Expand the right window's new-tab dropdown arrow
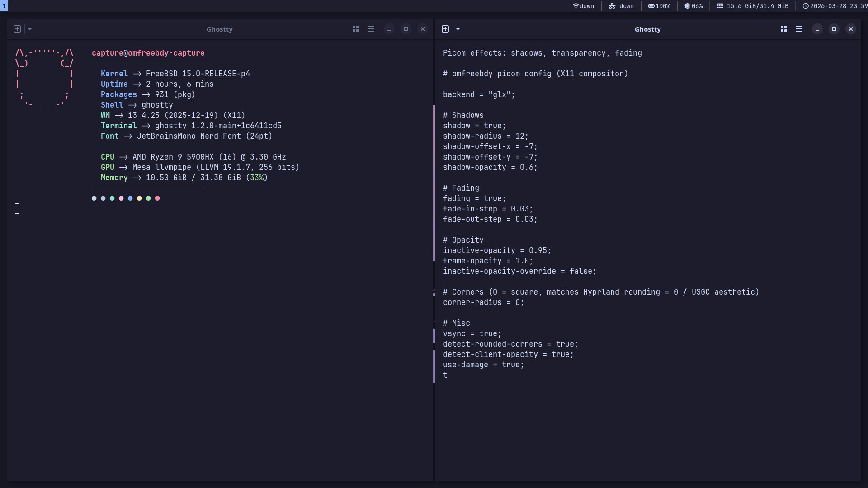 click(x=458, y=29)
